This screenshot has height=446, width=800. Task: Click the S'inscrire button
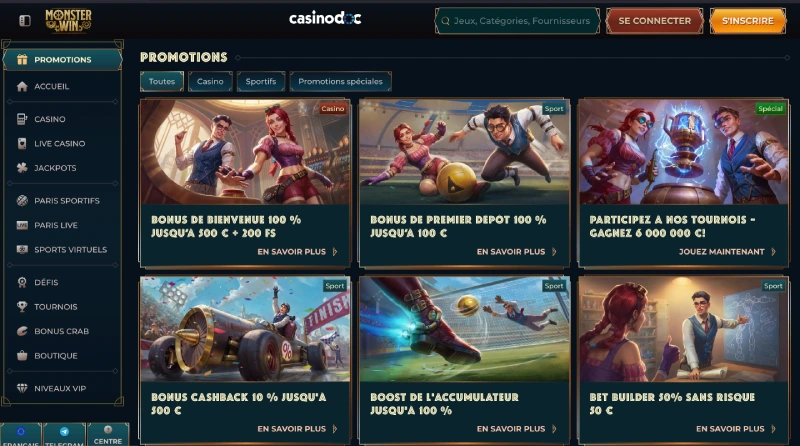click(748, 21)
